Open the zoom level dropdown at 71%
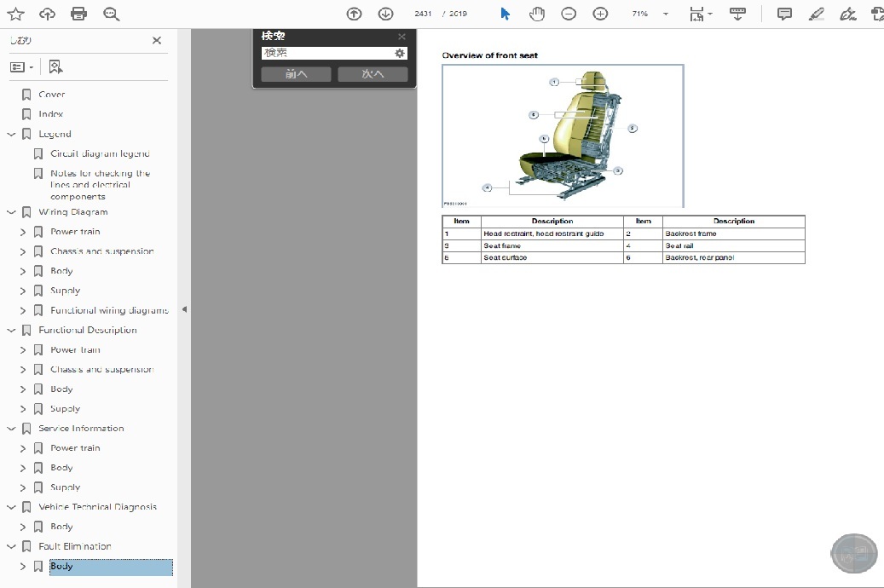 (x=666, y=14)
